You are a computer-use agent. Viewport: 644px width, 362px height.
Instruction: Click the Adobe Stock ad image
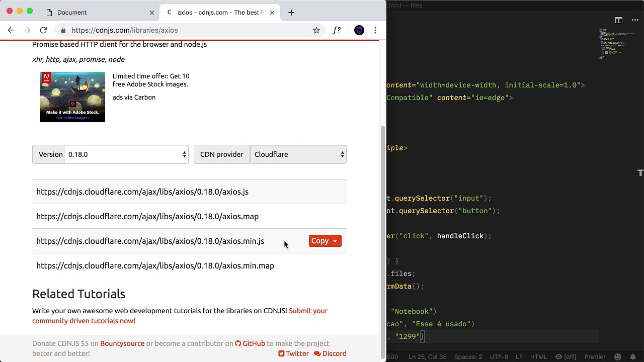[72, 97]
